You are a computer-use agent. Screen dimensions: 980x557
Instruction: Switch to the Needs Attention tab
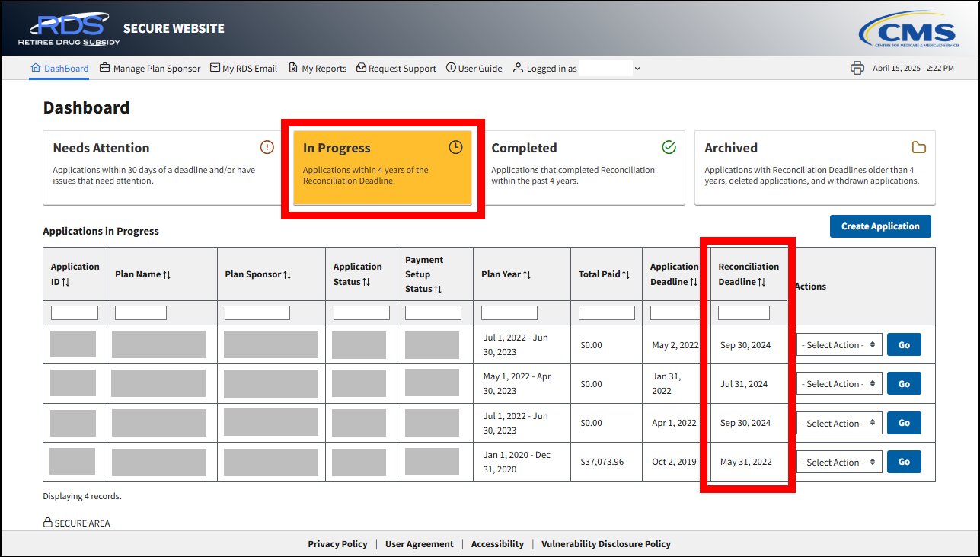[x=161, y=168]
